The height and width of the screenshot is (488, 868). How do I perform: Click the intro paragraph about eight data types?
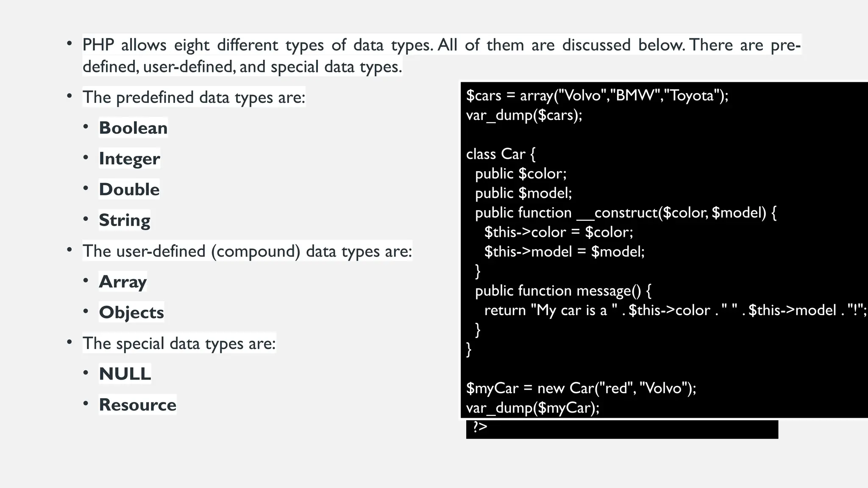click(x=442, y=55)
